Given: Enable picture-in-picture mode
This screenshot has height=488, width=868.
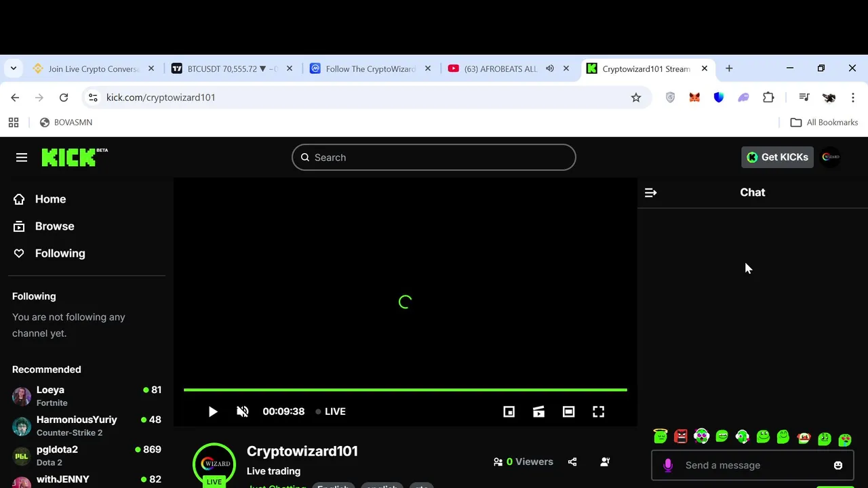Looking at the screenshot, I should (509, 411).
